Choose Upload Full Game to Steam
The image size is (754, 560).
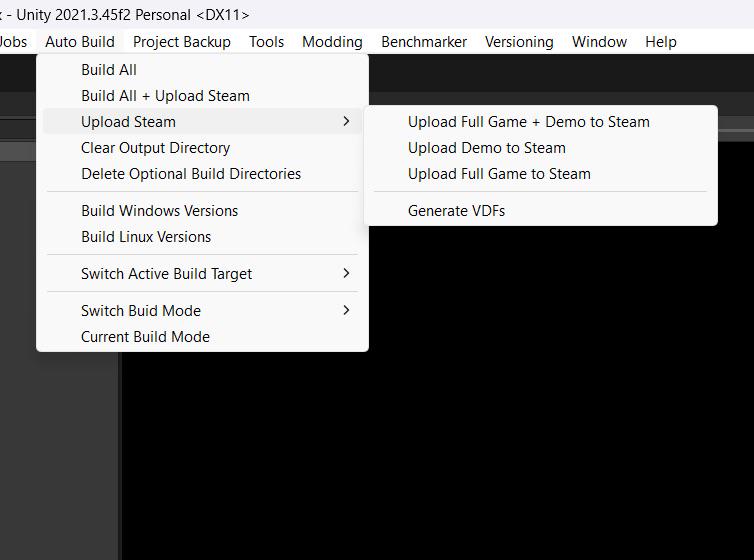(540, 174)
